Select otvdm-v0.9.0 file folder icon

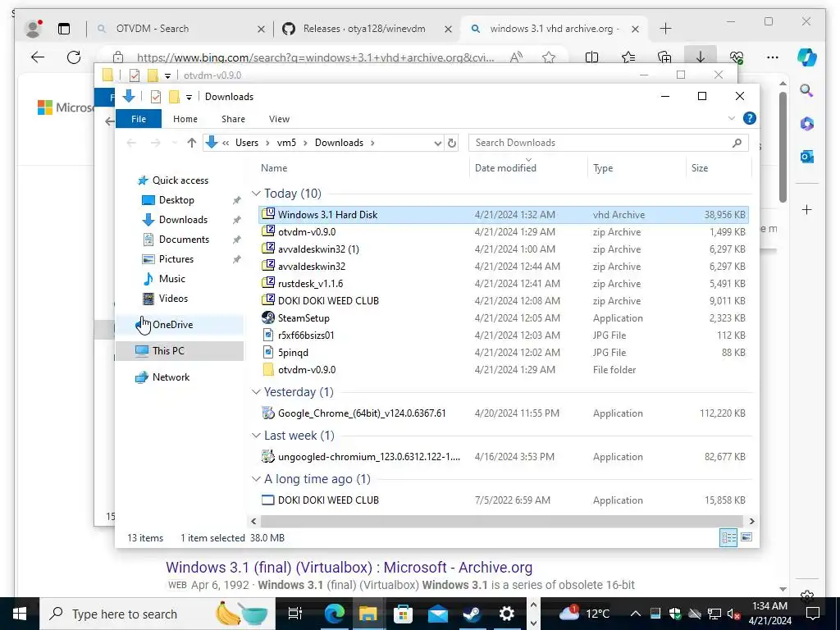[x=268, y=370]
